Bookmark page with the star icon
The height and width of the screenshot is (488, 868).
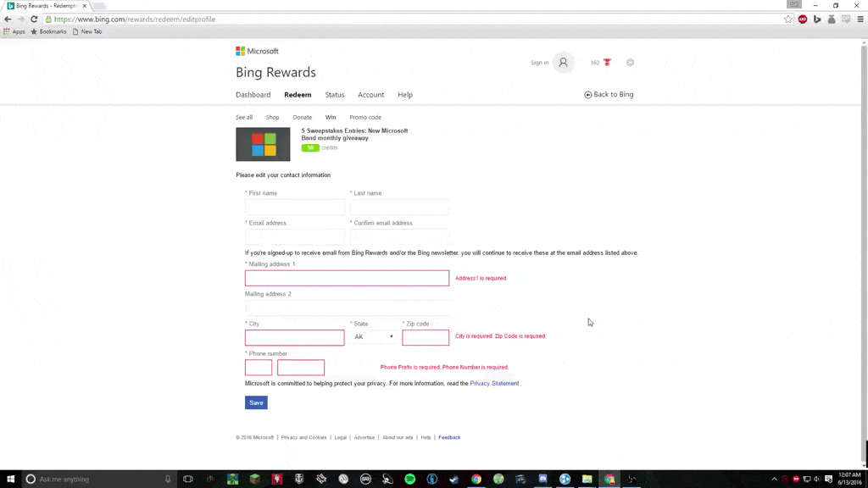click(788, 19)
